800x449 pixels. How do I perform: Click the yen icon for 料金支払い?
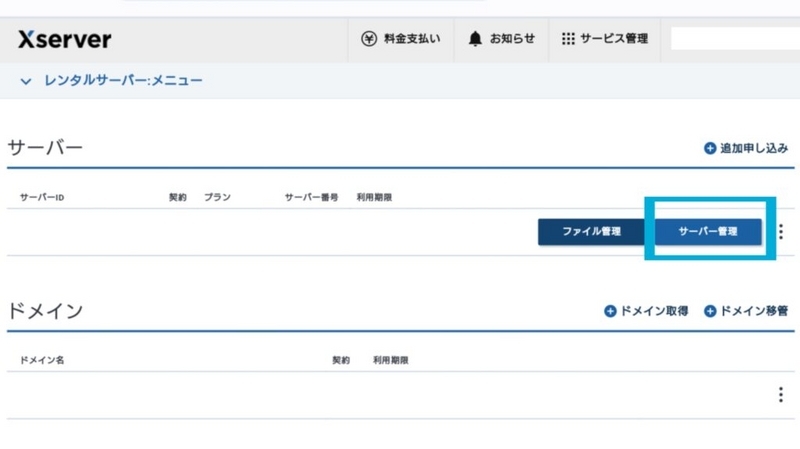pyautogui.click(x=369, y=39)
